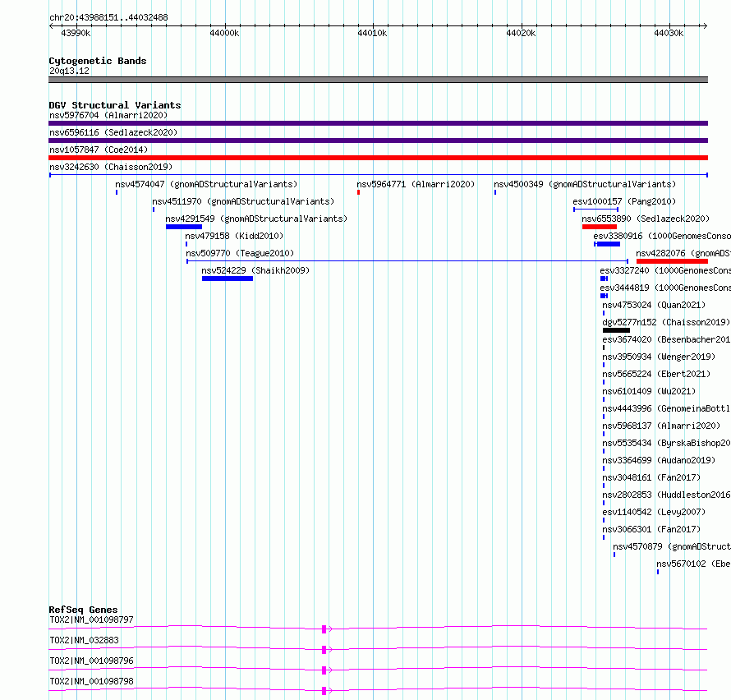
Task: Open nsv3242630 (Chaisson2019) variant label
Action: 111,167
